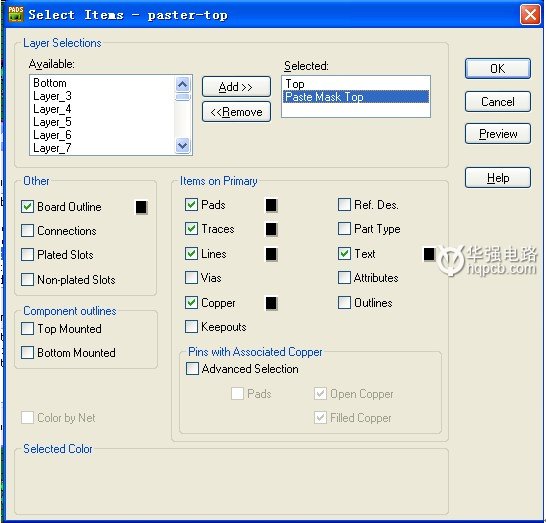Click the Available list scroll-up arrow

pos(182,84)
